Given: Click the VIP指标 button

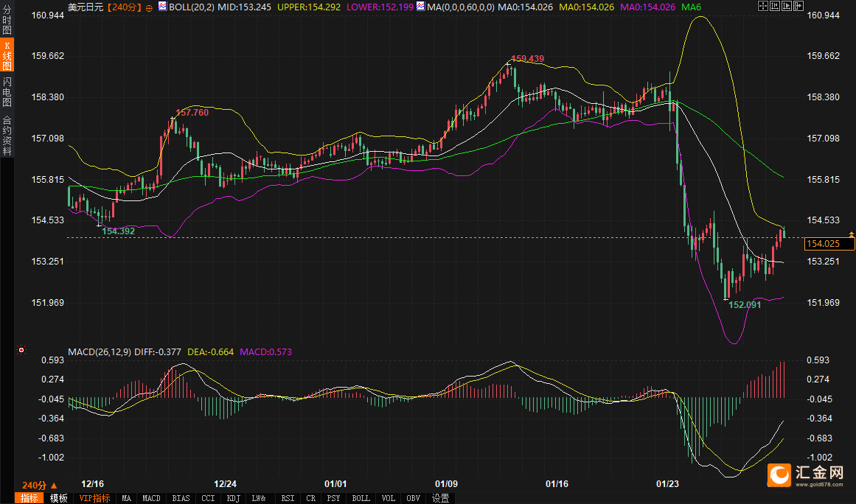Looking at the screenshot, I should 94,498.
